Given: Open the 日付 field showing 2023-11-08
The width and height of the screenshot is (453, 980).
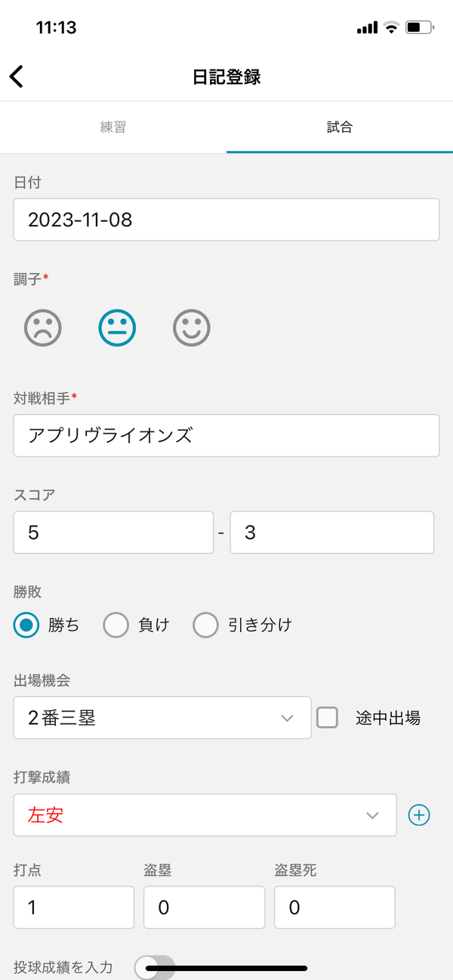Looking at the screenshot, I should pyautogui.click(x=226, y=220).
